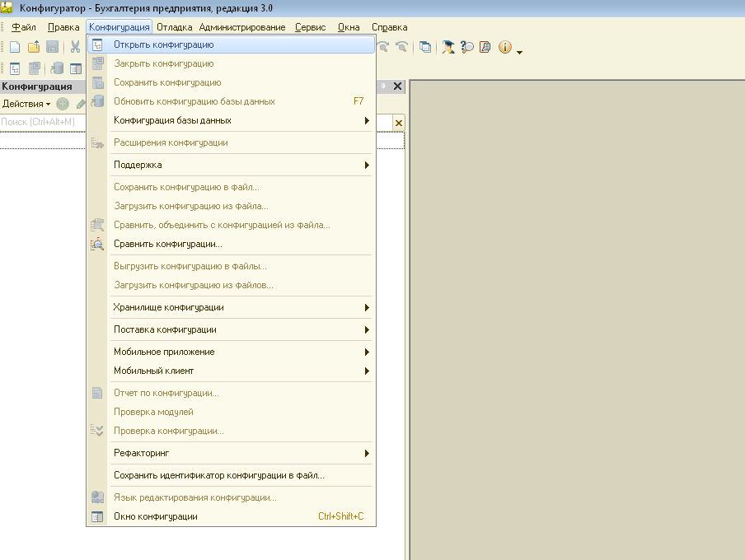The image size is (745, 560).
Task: Open the Действия dropdown
Action: coord(26,104)
